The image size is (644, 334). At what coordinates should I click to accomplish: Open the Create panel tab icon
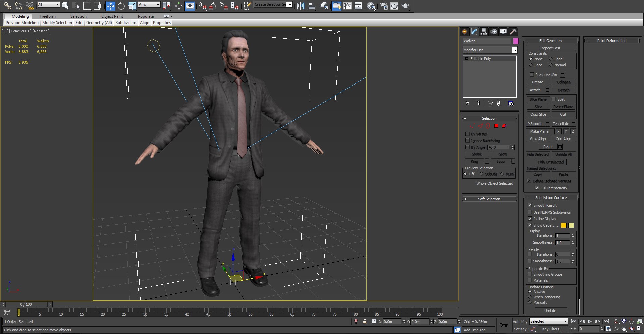point(465,32)
